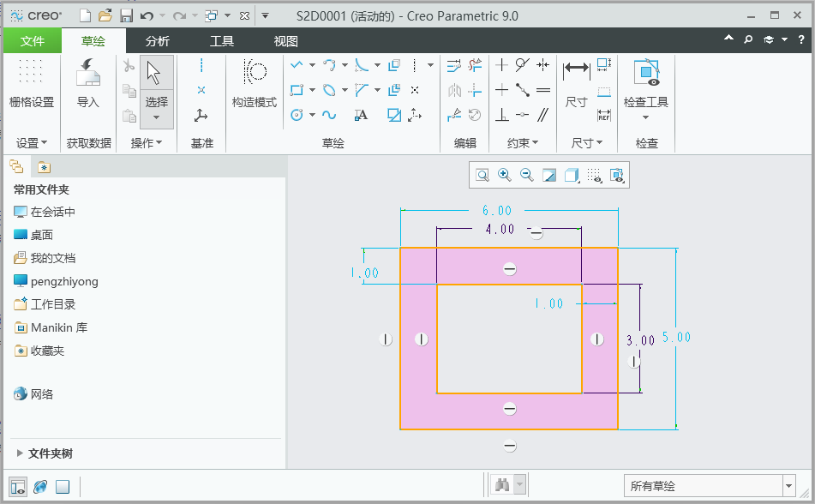Click the Perimeter dimension icon
Image resolution: width=815 pixels, height=504 pixels.
(604, 65)
